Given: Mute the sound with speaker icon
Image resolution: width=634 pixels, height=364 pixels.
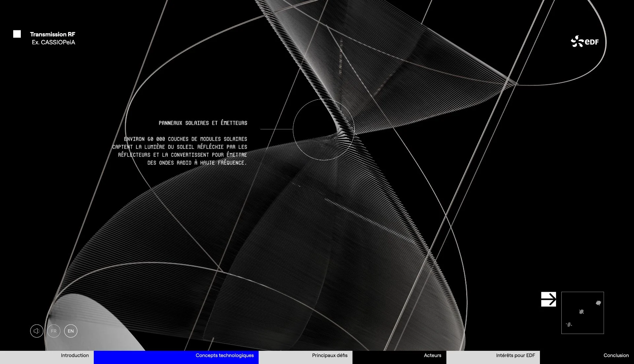Looking at the screenshot, I should click(37, 331).
